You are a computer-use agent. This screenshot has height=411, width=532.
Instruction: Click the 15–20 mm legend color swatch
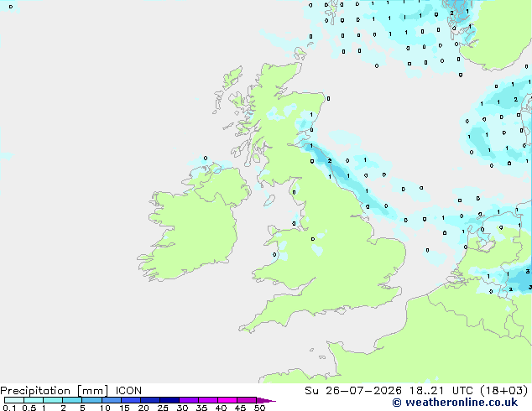pyautogui.click(x=131, y=400)
